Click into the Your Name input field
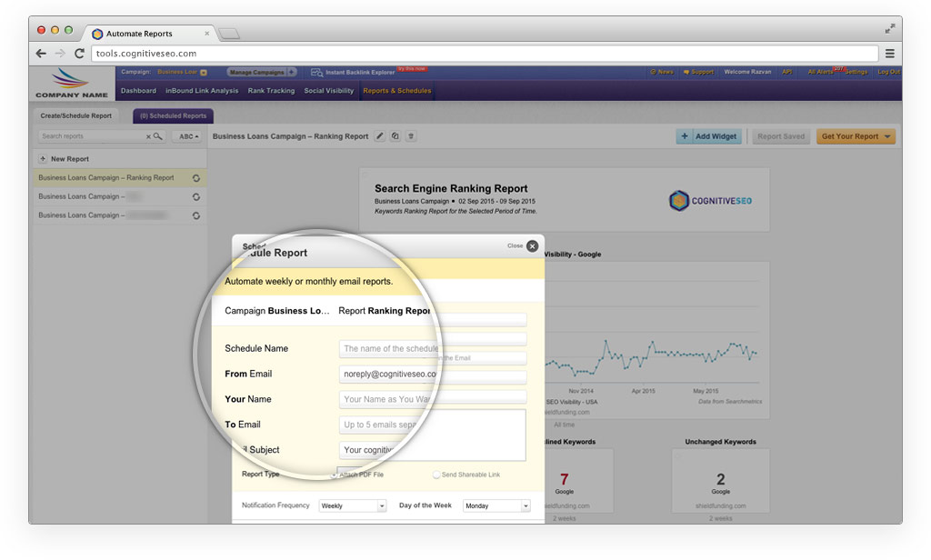The image size is (931, 560). pos(385,399)
